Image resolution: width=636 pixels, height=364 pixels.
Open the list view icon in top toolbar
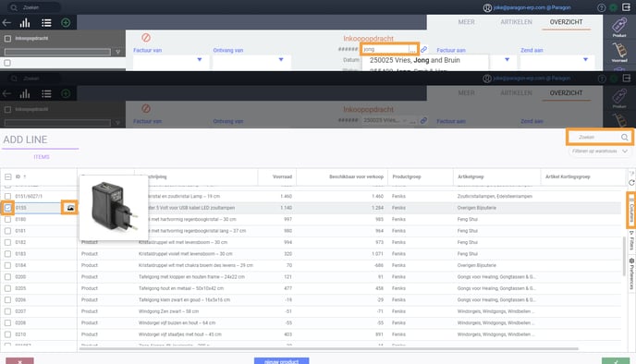coord(46,23)
